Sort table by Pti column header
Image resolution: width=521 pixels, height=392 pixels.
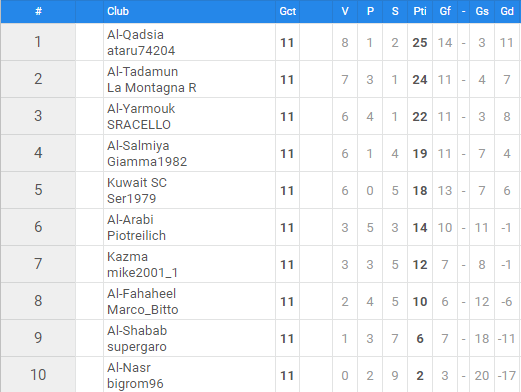(x=420, y=11)
